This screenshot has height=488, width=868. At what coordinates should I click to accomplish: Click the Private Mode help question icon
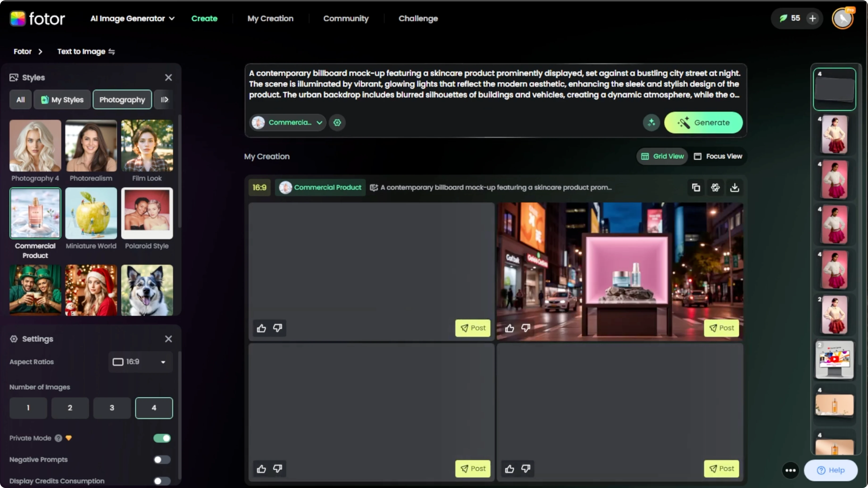[59, 438]
